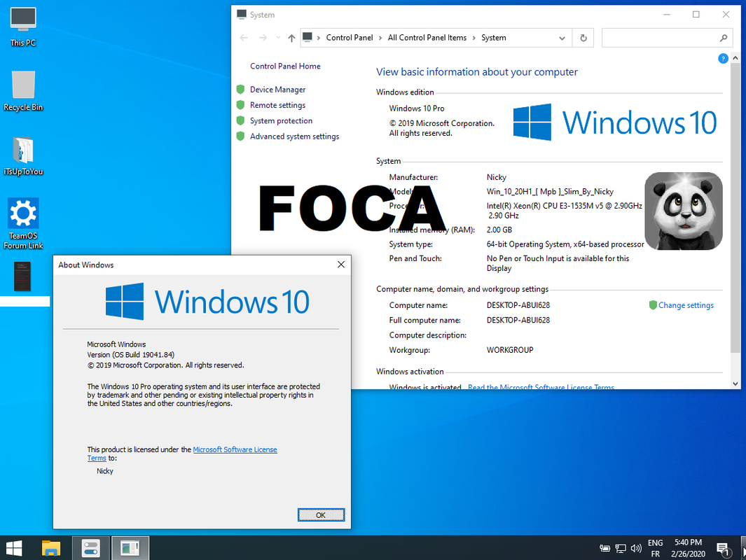Click the Forward arrow in System window
746x560 pixels.
tap(263, 38)
